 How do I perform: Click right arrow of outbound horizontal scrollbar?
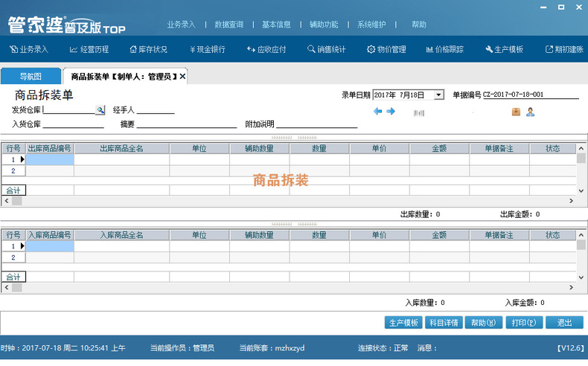[x=571, y=201]
